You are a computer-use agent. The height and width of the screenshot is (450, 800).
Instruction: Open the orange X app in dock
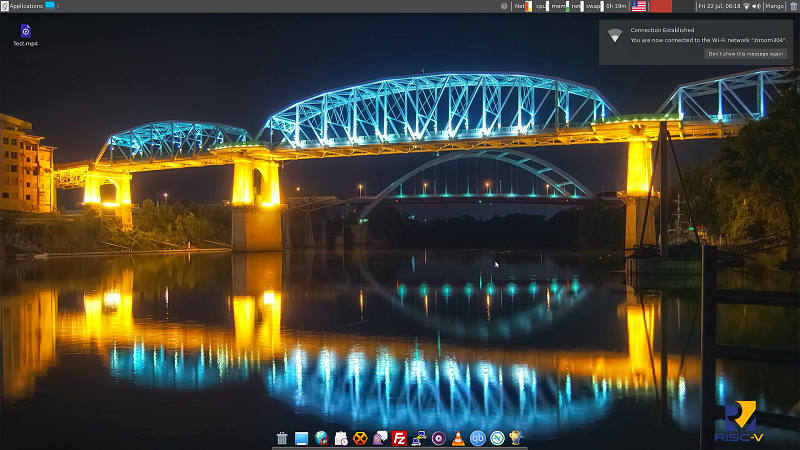pyautogui.click(x=360, y=438)
